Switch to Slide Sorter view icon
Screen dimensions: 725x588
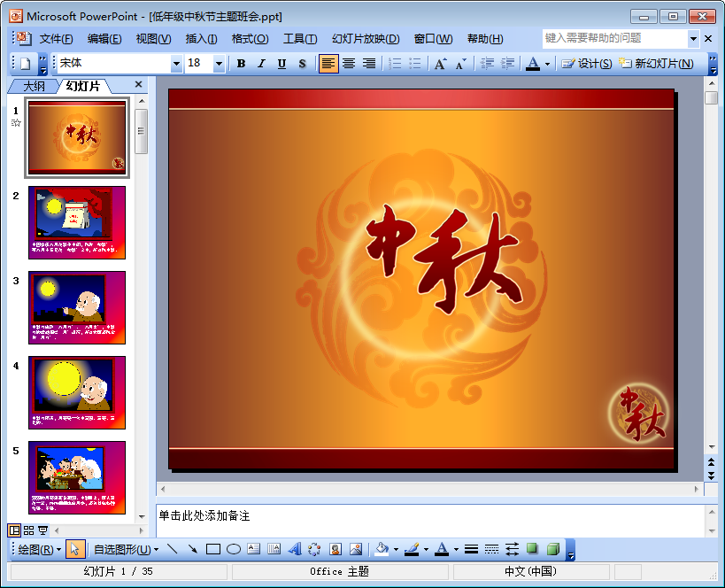pos(28,530)
